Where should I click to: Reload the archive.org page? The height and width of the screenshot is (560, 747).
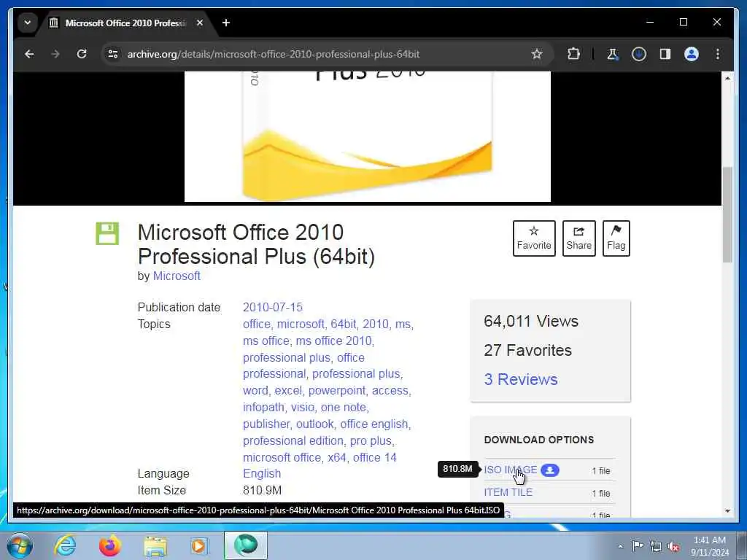coord(82,54)
